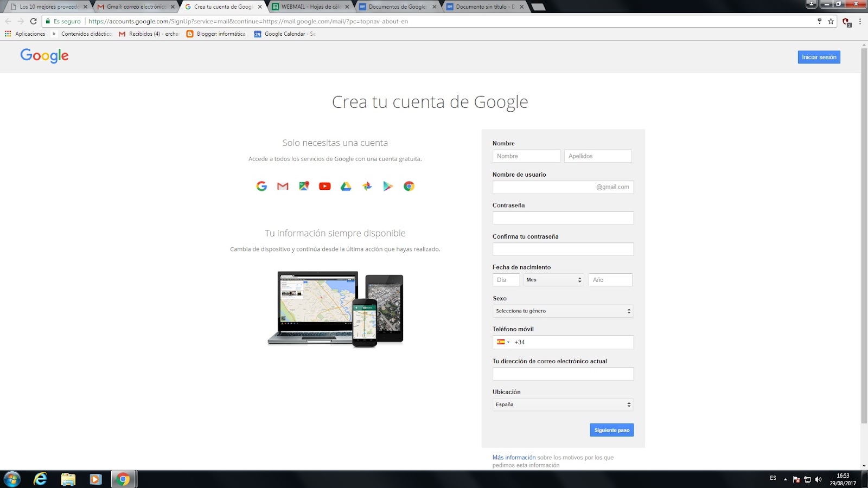The width and height of the screenshot is (868, 488).
Task: Click the devices illustration image
Action: [335, 309]
